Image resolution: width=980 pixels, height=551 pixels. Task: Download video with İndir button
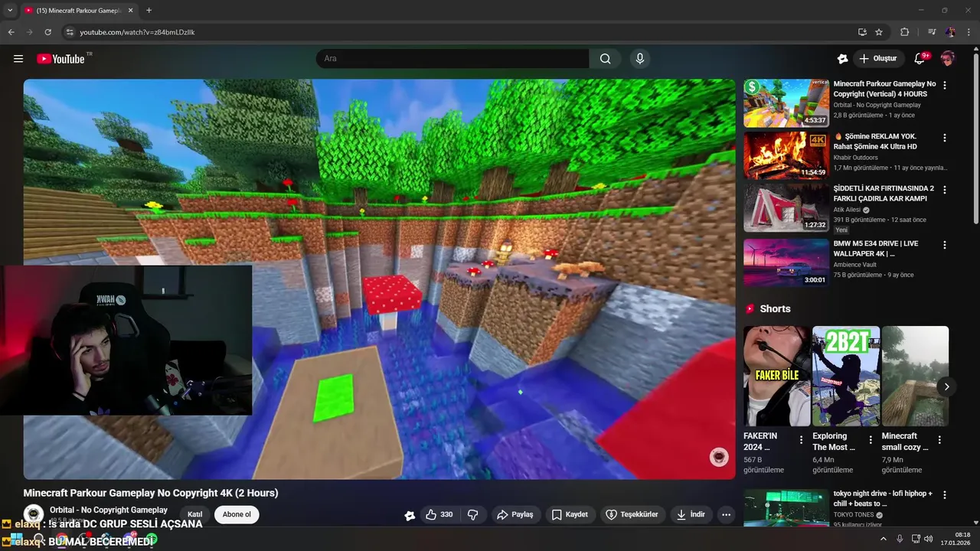click(691, 515)
